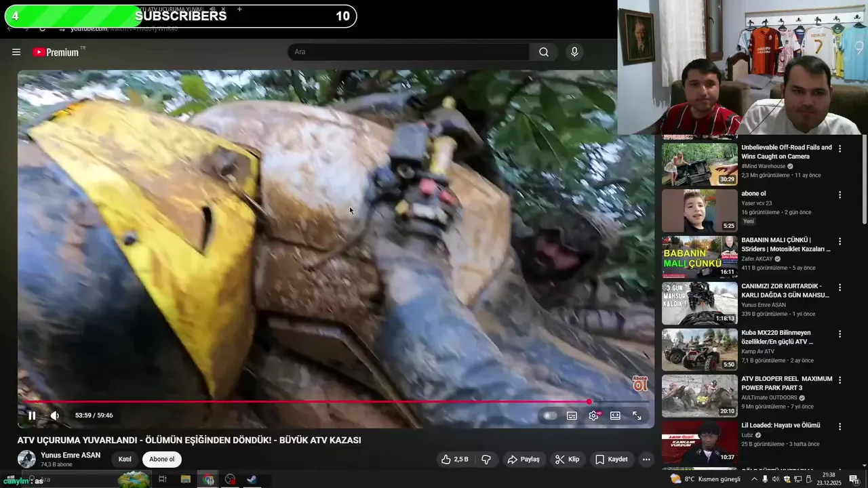Open options menu for 'Kuba MX220' video
The image size is (868, 488).
coord(840,333)
